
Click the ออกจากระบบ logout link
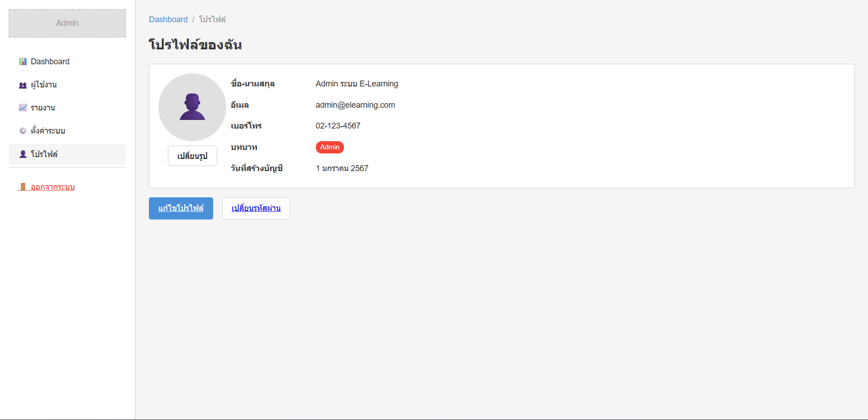pos(52,187)
